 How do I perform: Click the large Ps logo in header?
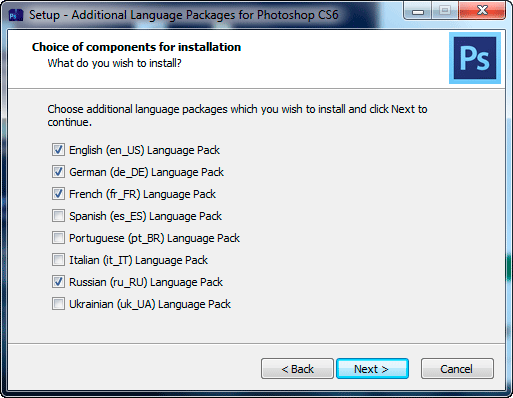point(475,58)
